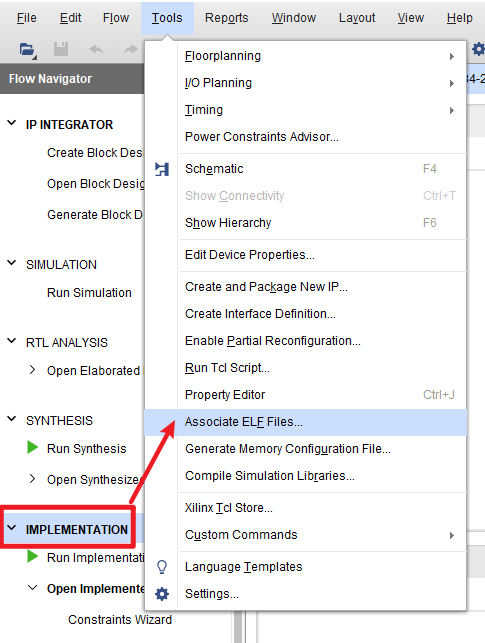The image size is (485, 643).
Task: Click Run Simulation in Flow Navigator
Action: tap(89, 293)
